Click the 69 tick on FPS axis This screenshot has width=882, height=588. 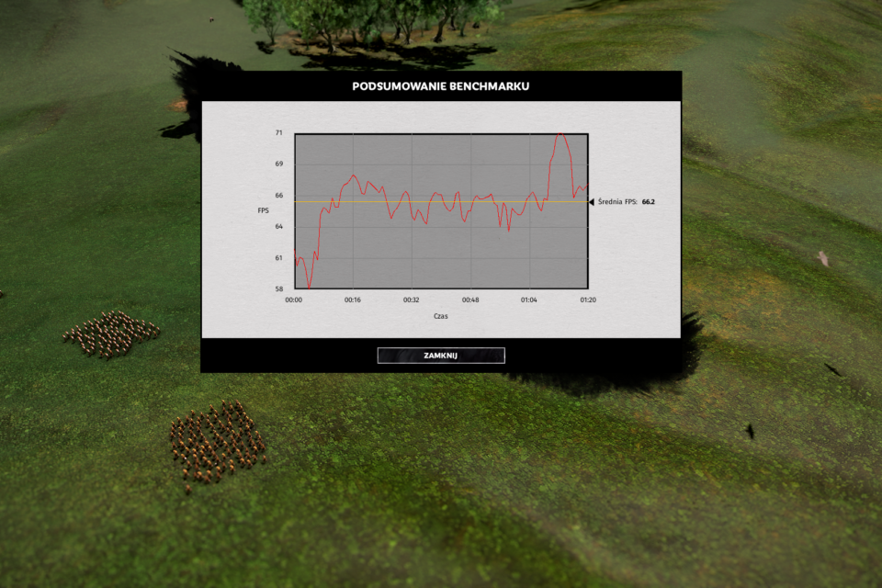click(278, 164)
